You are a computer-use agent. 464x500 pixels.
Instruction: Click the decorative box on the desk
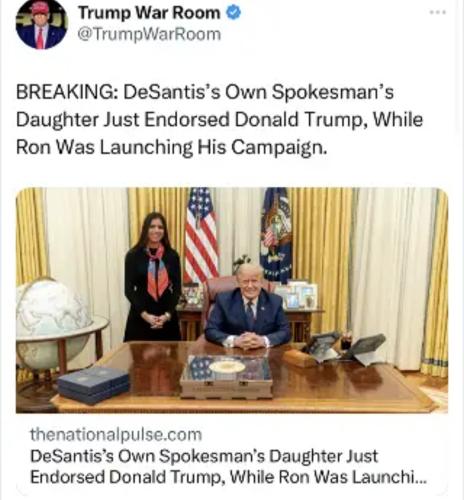pos(227,377)
